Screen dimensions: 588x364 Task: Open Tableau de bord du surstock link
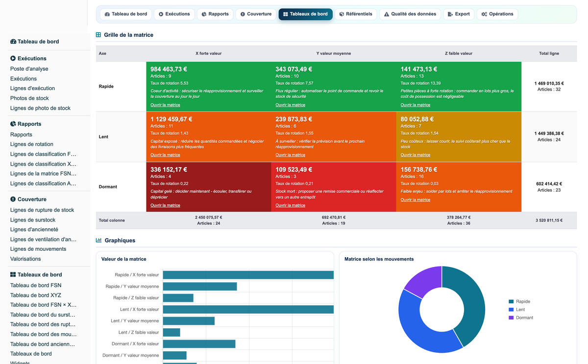(x=43, y=315)
